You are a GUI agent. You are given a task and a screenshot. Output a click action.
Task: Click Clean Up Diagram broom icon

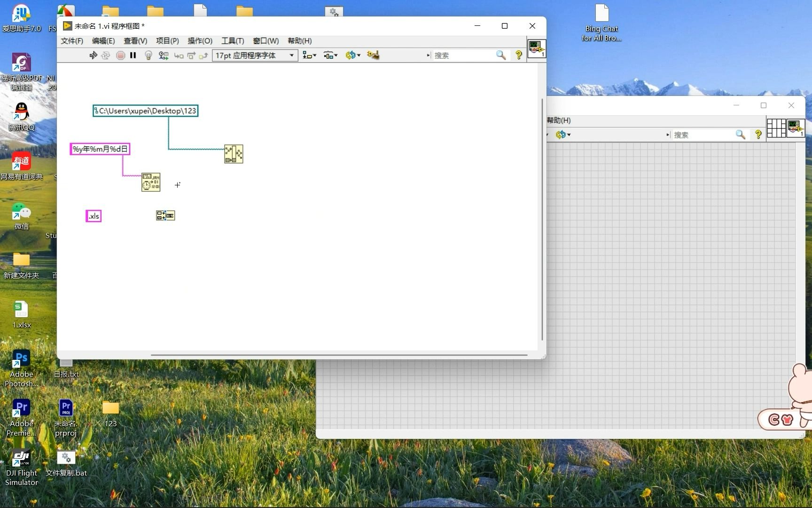point(374,55)
